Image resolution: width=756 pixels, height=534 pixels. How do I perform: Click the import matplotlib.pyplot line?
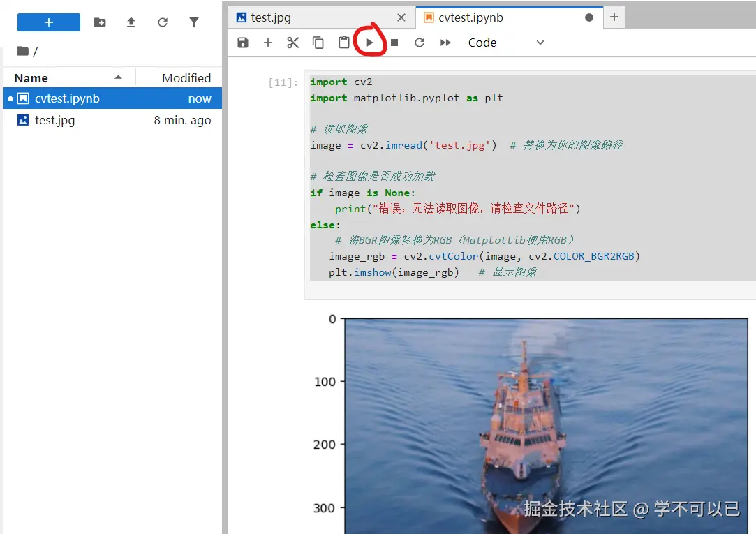click(x=406, y=98)
